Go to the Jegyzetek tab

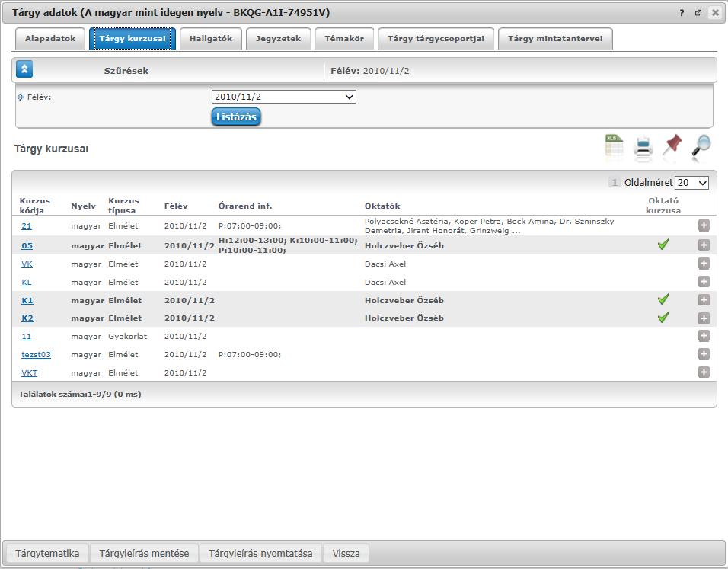click(x=278, y=39)
